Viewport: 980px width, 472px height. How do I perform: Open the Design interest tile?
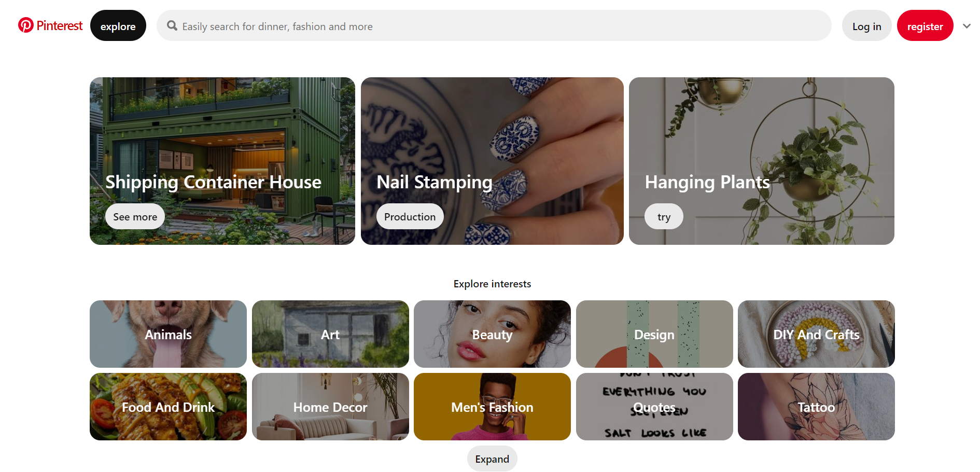point(654,334)
